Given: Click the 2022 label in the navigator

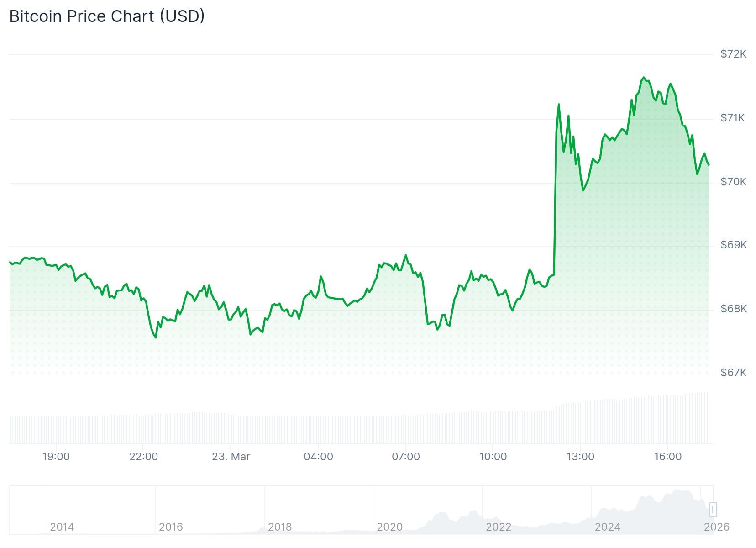Looking at the screenshot, I should (x=499, y=527).
